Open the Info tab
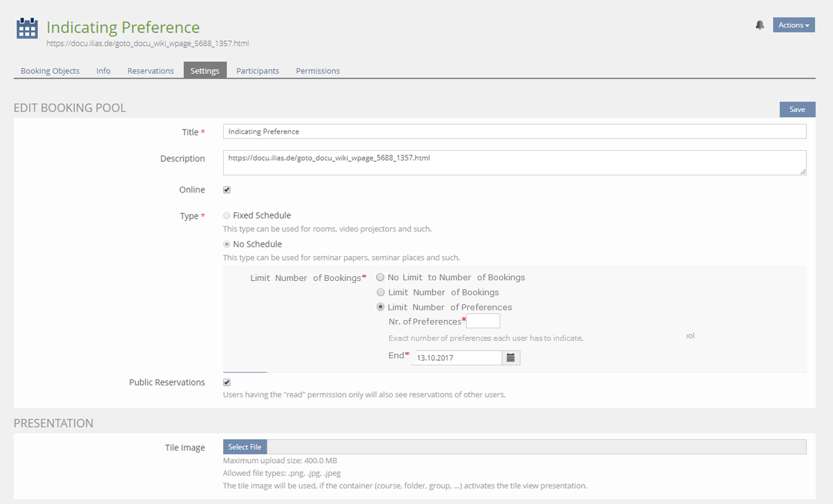 pyautogui.click(x=103, y=71)
